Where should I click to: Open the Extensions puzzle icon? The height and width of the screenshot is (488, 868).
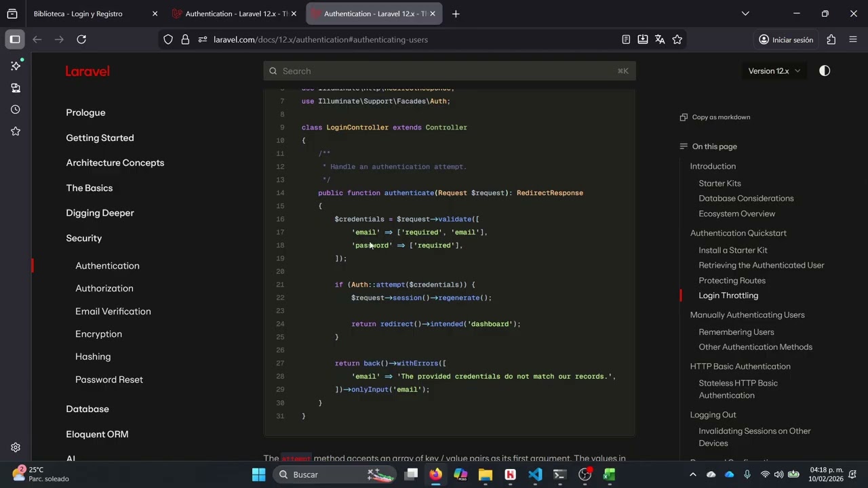pyautogui.click(x=831, y=39)
